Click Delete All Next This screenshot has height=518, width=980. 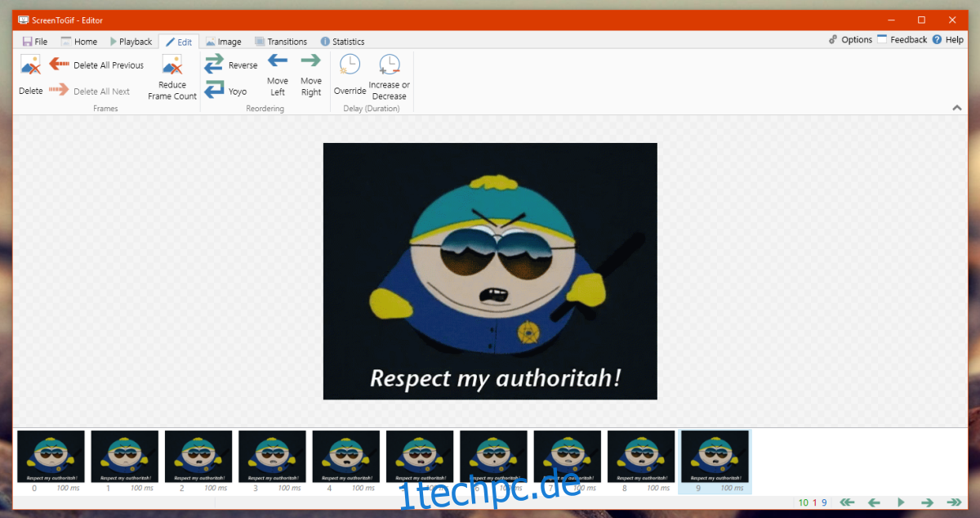click(x=89, y=91)
